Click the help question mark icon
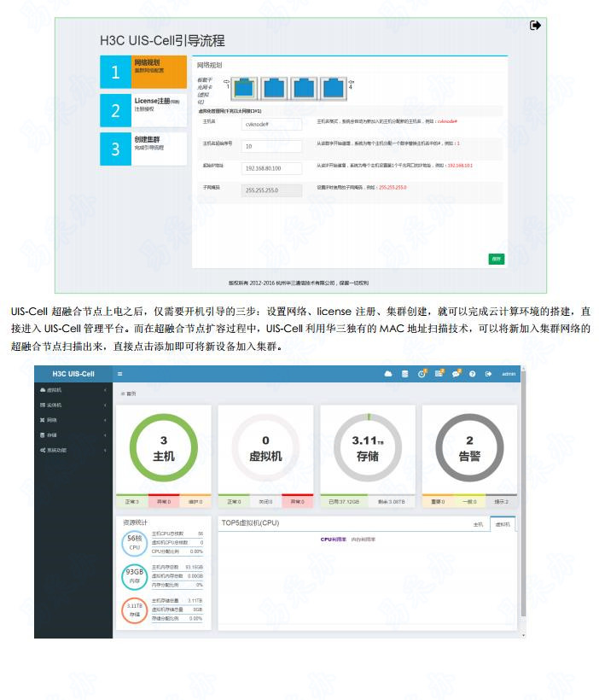 472,374
